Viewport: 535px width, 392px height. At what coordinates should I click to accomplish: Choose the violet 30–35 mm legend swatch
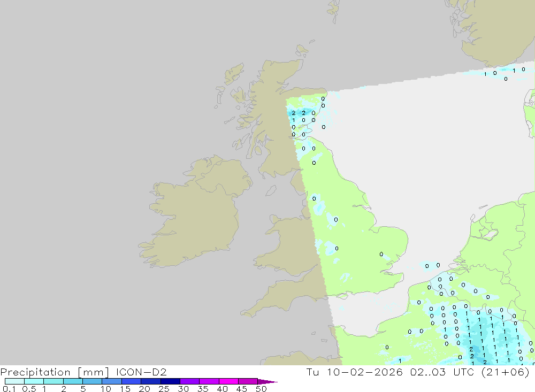point(189,381)
